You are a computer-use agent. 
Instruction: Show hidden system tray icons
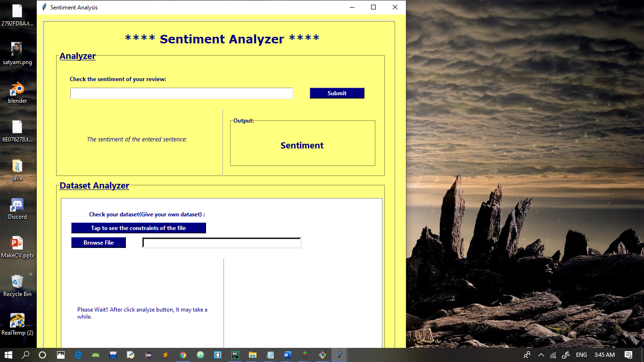click(541, 355)
